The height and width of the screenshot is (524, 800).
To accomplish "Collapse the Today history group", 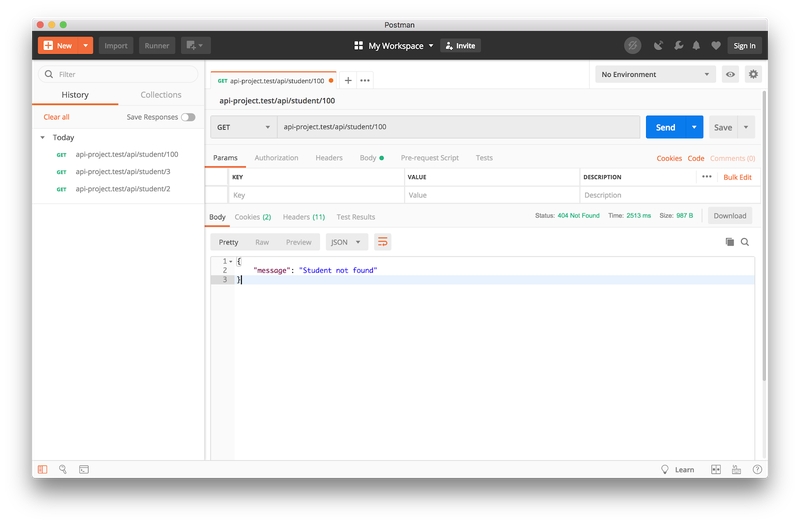I will (x=43, y=138).
